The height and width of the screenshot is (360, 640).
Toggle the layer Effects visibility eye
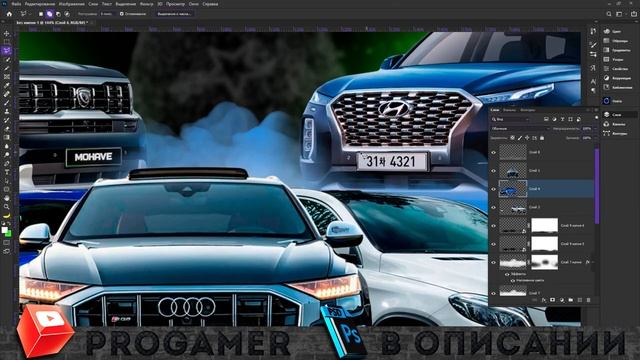507,274
